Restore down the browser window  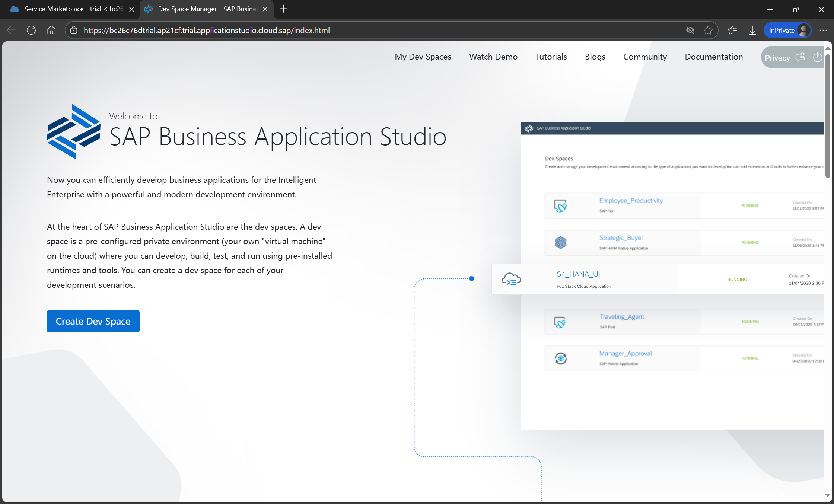[795, 9]
